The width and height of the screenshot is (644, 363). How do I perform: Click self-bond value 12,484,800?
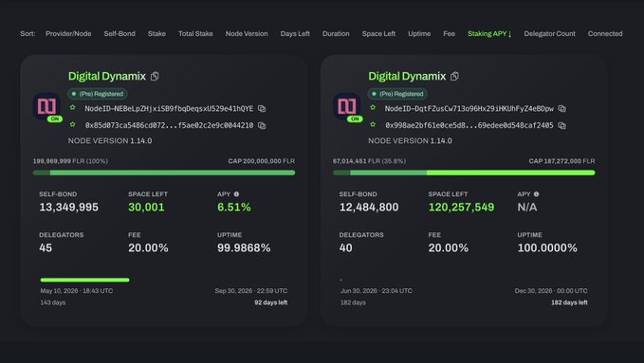[x=369, y=208]
